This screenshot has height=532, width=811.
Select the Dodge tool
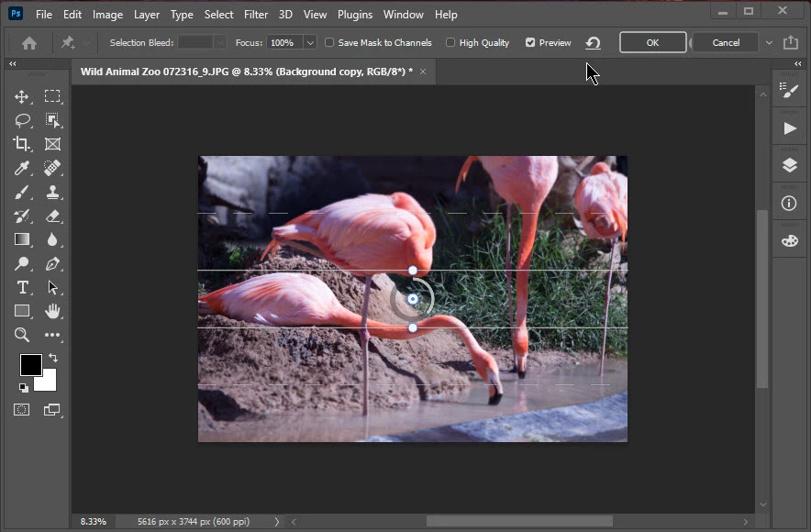(x=21, y=263)
